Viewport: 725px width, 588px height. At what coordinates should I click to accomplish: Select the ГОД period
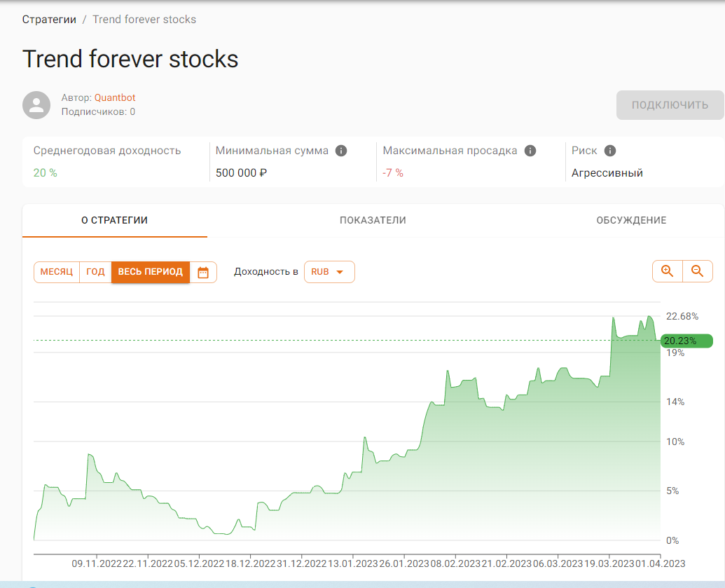[95, 272]
